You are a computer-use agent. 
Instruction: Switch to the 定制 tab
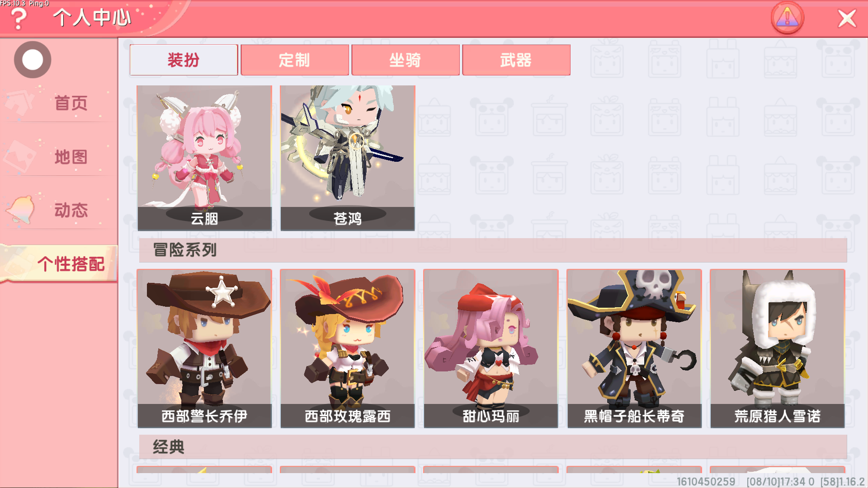295,60
